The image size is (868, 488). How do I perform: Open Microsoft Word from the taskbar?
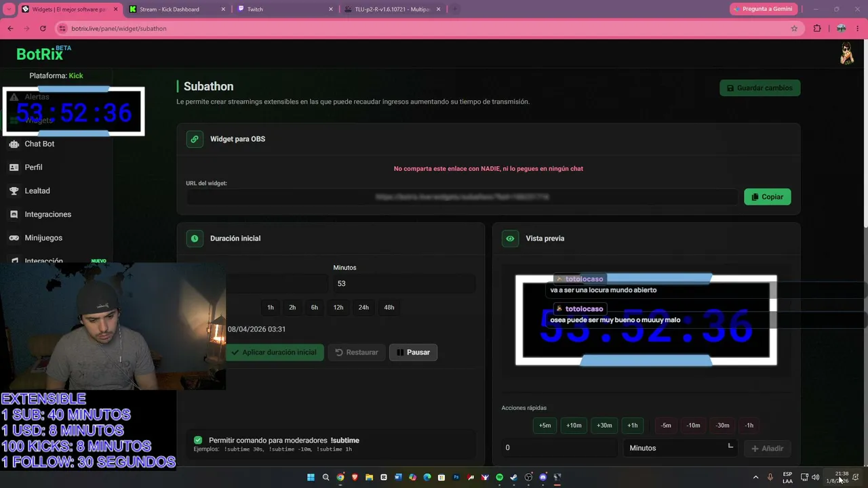[398, 477]
